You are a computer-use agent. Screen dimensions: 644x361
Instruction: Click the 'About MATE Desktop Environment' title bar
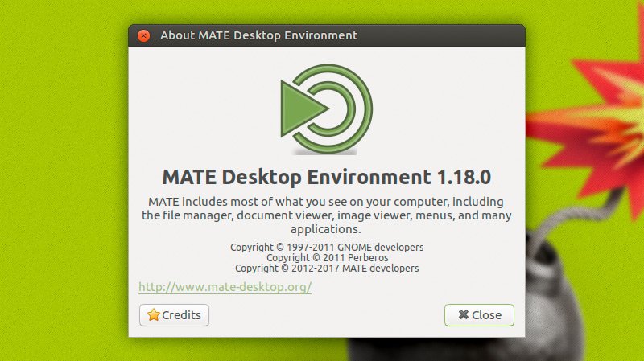pyautogui.click(x=258, y=35)
